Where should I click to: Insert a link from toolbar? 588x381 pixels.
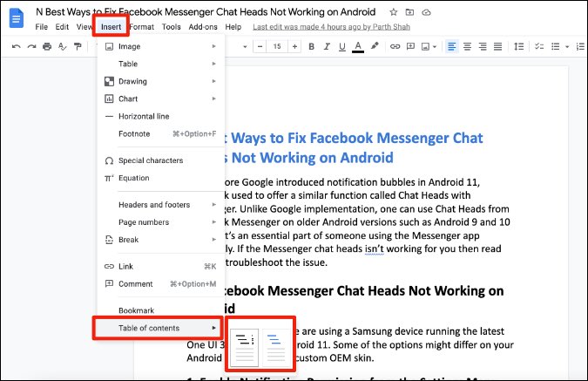(395, 46)
